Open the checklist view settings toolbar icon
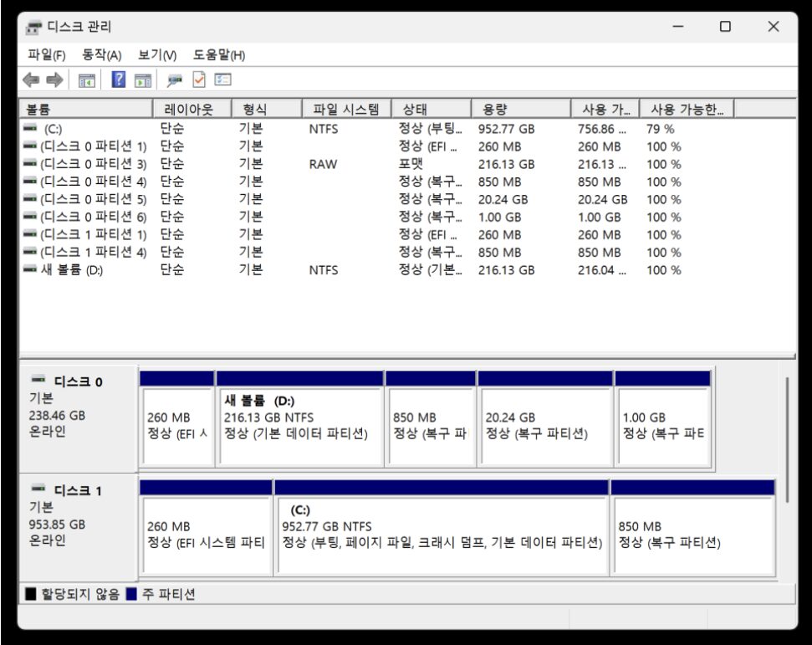The width and height of the screenshot is (812, 645). [x=222, y=80]
